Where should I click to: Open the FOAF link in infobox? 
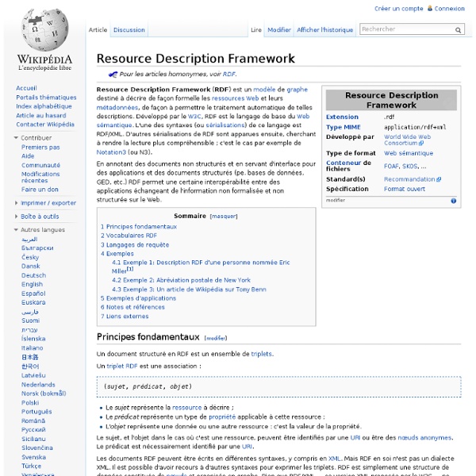(391, 167)
